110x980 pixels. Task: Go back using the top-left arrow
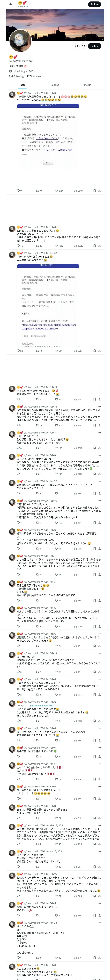pyautogui.click(x=11, y=4)
